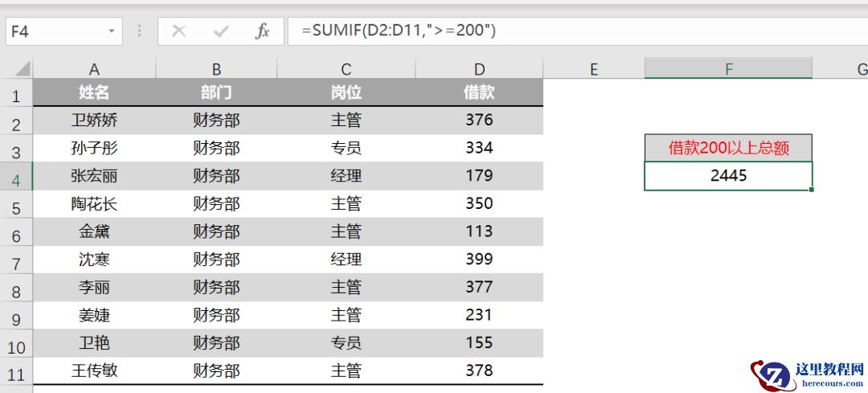The height and width of the screenshot is (393, 868).
Task: Click the 这里教程网 watermark logo
Action: 808,373
